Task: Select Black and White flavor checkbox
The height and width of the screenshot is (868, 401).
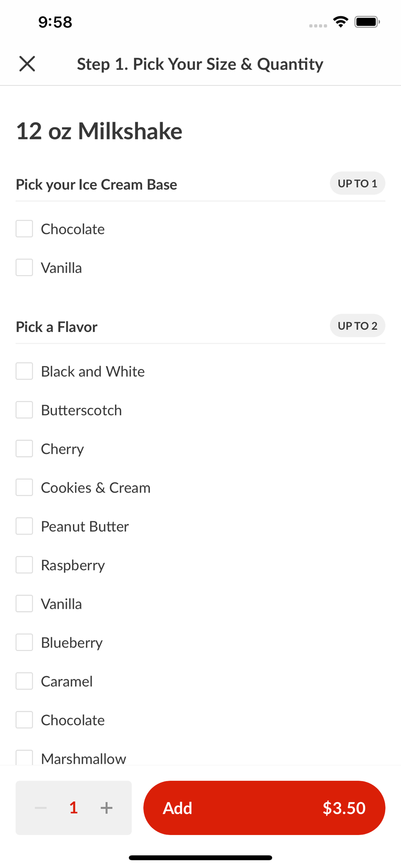Action: [24, 371]
